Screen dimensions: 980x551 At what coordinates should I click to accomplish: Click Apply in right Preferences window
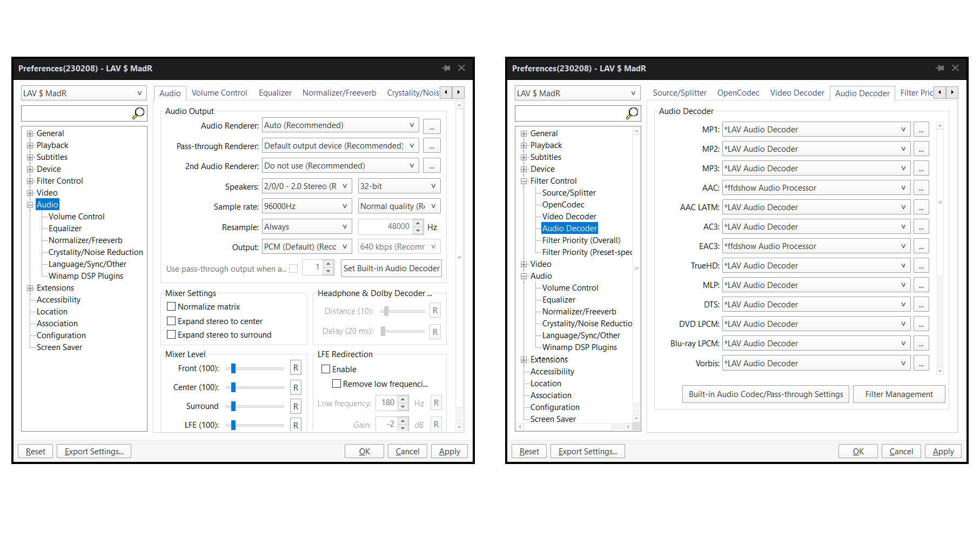(x=943, y=452)
